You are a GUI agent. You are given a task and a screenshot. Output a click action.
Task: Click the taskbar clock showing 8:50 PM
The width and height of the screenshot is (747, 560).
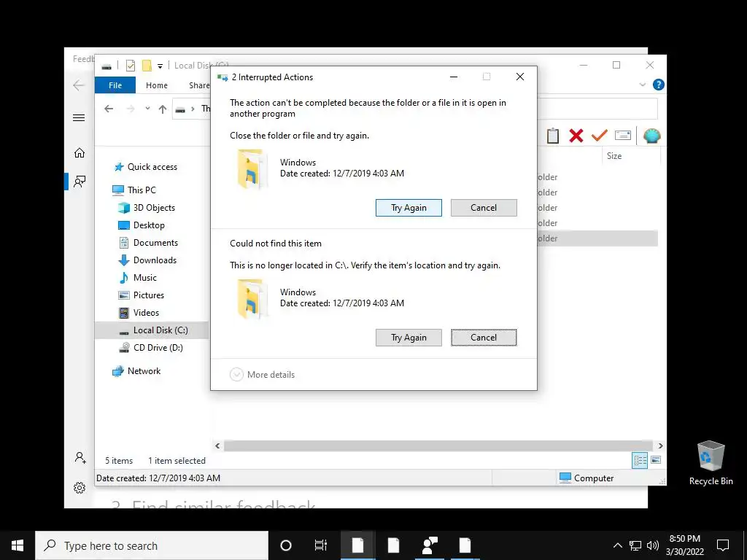(684, 545)
